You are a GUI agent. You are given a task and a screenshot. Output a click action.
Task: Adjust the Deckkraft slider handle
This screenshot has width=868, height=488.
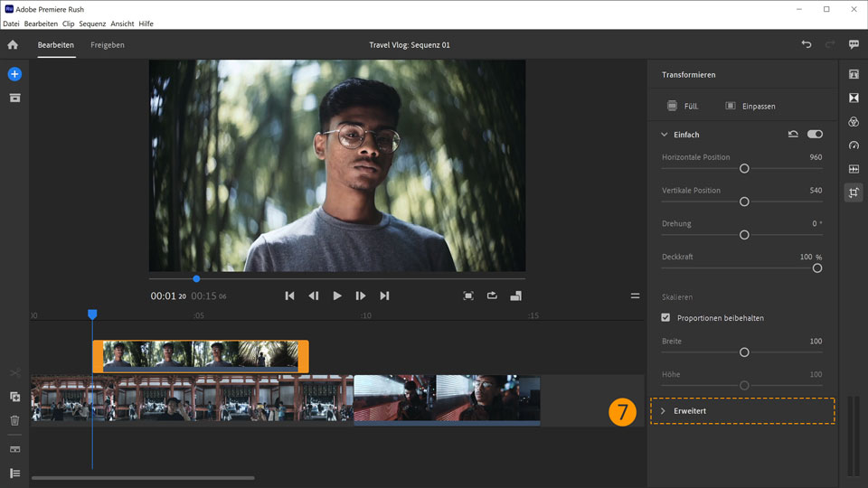[x=817, y=267]
